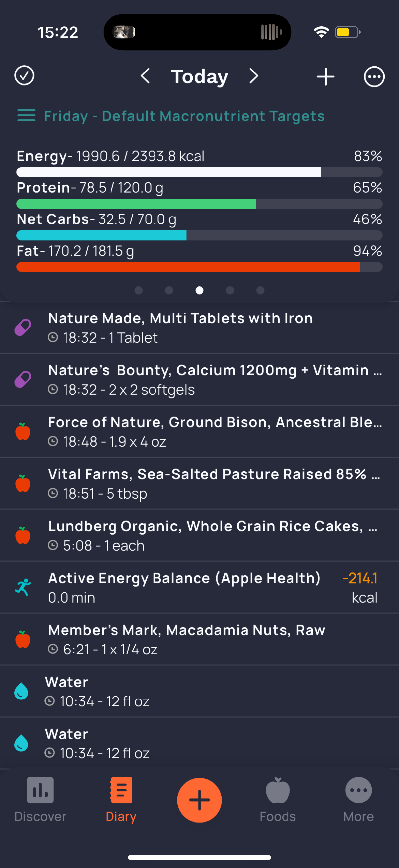The image size is (399, 868).
Task: Select the first summary page dot
Action: click(x=138, y=290)
